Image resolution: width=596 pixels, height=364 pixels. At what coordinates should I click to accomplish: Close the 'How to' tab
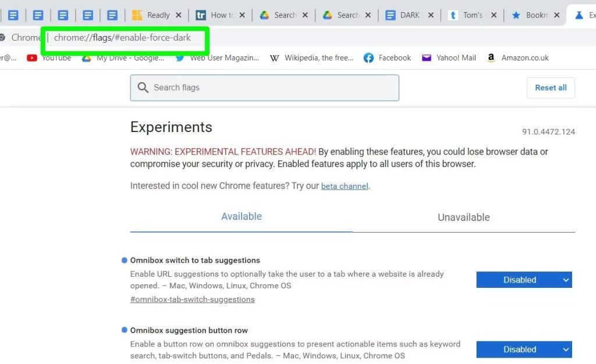(x=242, y=15)
